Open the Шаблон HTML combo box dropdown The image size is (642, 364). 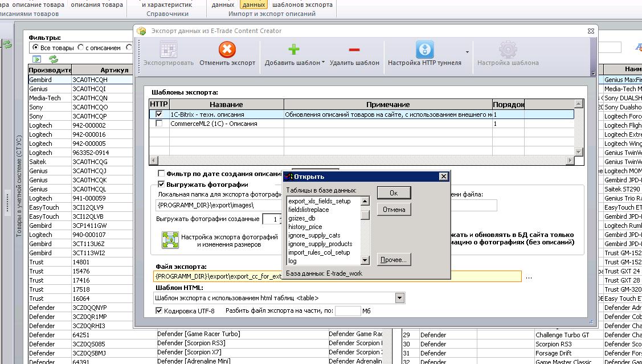coord(400,298)
